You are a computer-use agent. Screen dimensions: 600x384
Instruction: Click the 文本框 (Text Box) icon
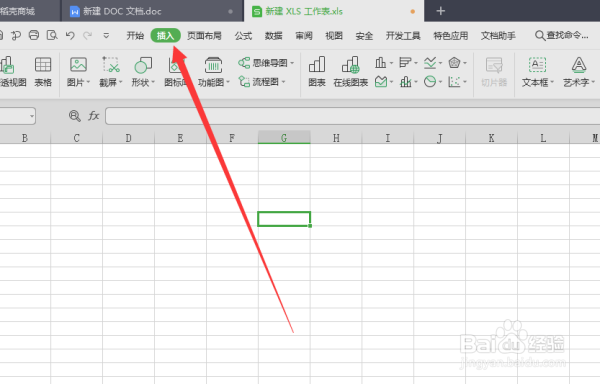click(x=537, y=65)
